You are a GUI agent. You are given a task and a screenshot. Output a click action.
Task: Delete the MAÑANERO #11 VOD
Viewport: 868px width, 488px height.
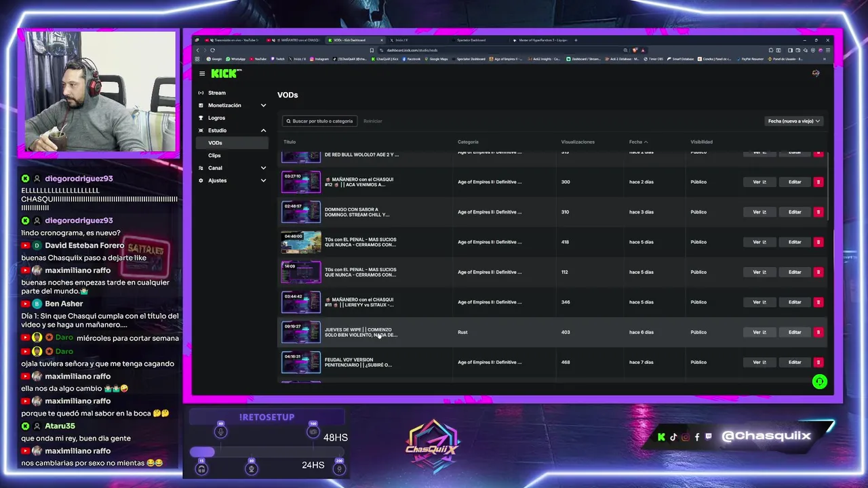tap(818, 302)
